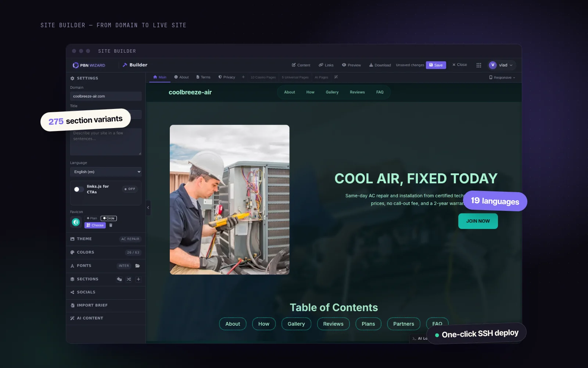Collapse the sidebar with the chevron handle
588x368 pixels.
pyautogui.click(x=148, y=208)
